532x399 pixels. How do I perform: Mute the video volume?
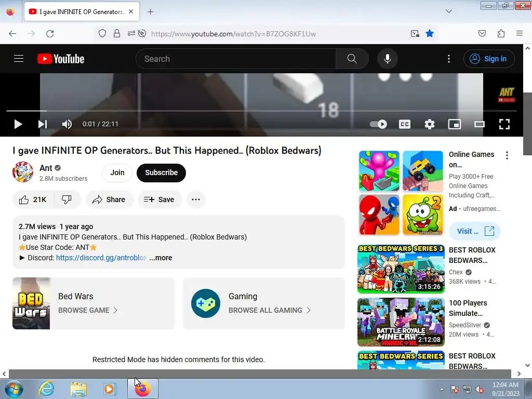tap(67, 124)
